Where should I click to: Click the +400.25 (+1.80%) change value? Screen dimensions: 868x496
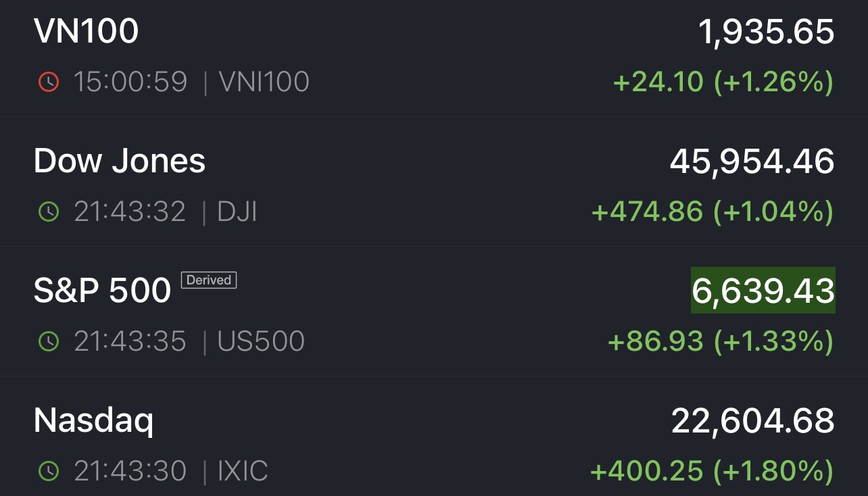[x=711, y=471]
